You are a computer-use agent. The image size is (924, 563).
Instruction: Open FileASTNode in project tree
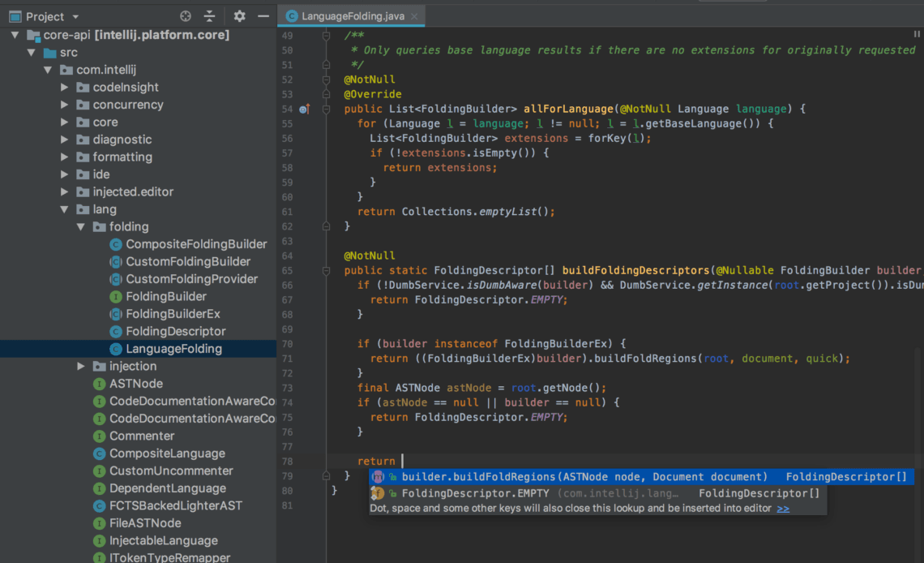(x=145, y=523)
